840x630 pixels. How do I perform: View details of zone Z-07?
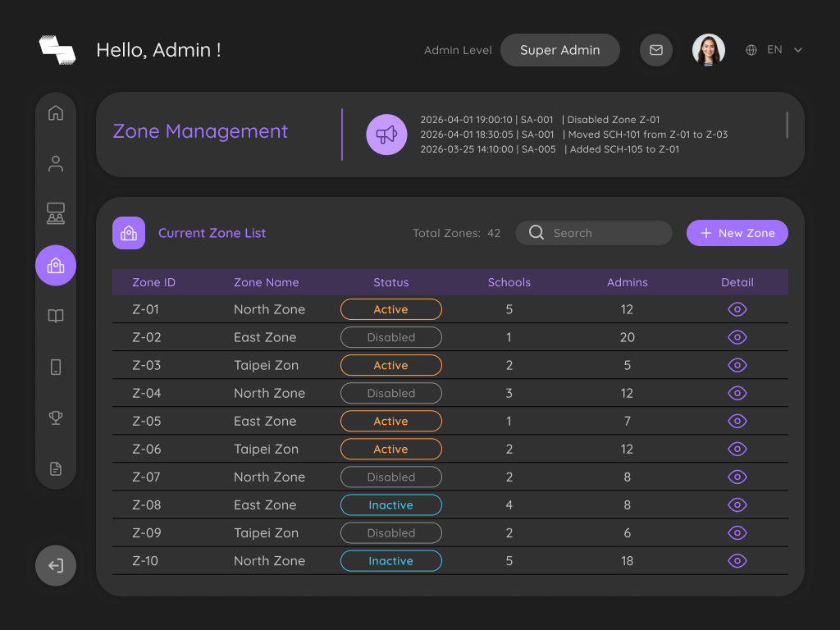tap(737, 477)
